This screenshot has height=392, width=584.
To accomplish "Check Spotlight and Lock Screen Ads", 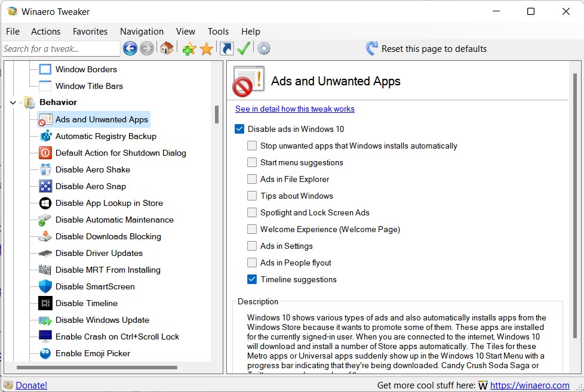I will pyautogui.click(x=252, y=212).
